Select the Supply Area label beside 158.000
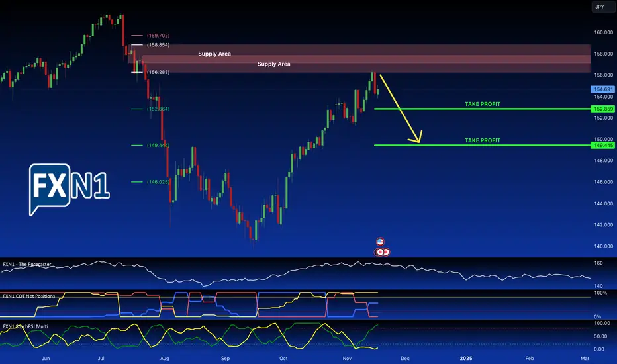Screen dimensions: 617x364 coord(214,54)
